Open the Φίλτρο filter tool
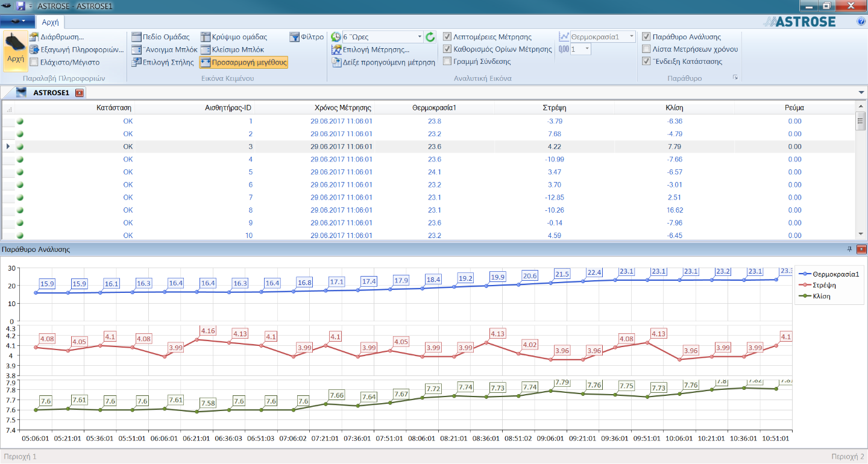The height and width of the screenshot is (464, 868). pyautogui.click(x=307, y=37)
